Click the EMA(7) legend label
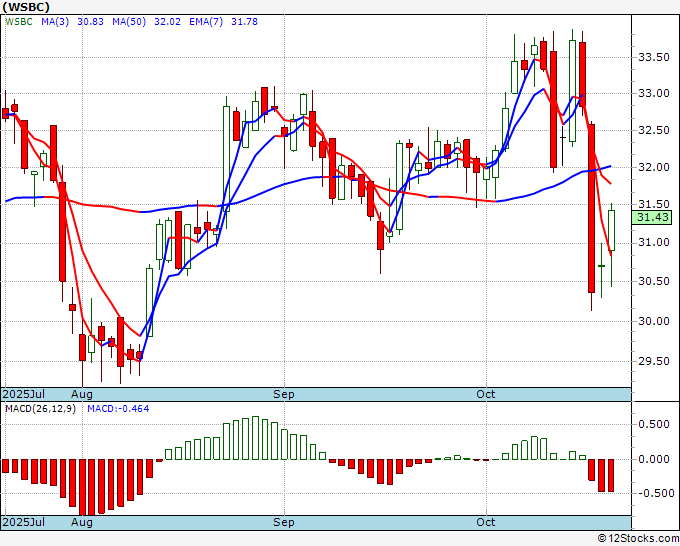Screen dimensions: 680x546 [206, 22]
